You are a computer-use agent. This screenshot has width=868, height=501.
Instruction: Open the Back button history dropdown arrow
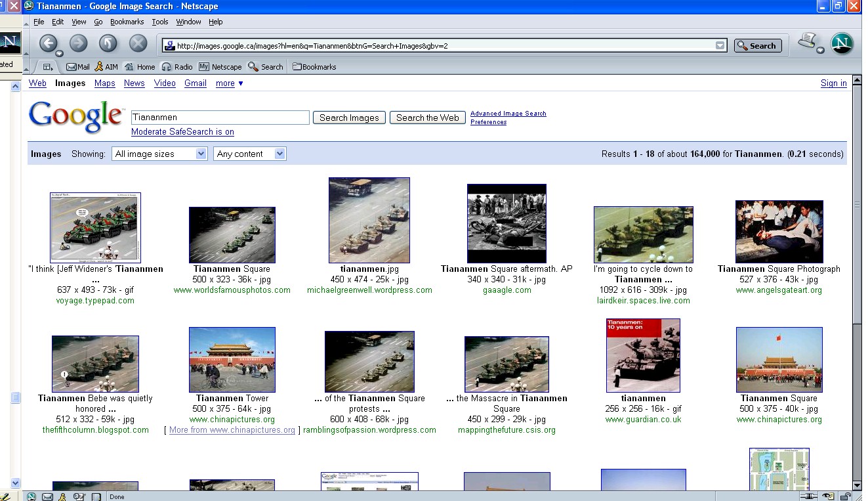[x=59, y=53]
